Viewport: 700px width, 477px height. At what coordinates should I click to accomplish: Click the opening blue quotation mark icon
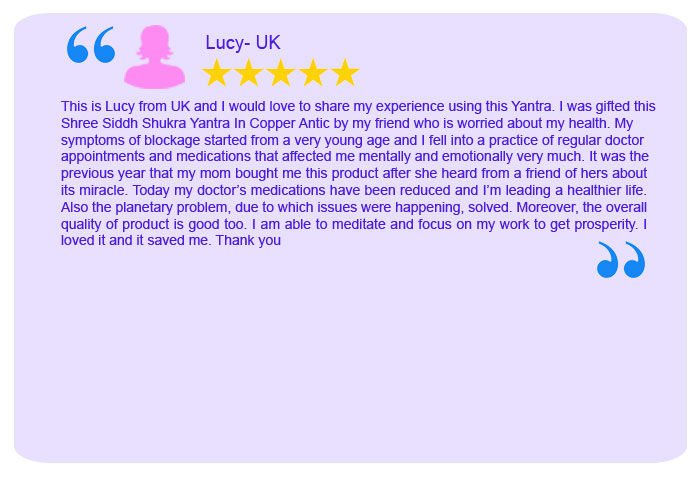(x=91, y=45)
